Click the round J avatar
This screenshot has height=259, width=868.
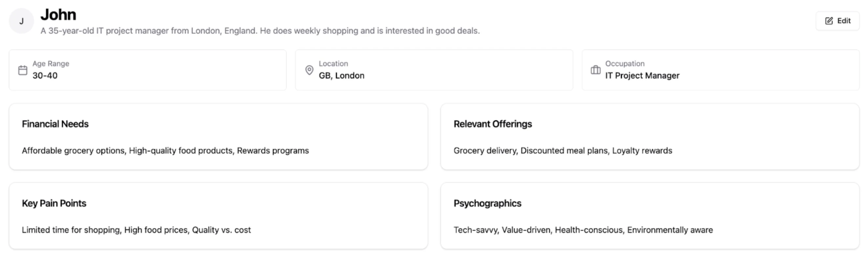[x=21, y=21]
